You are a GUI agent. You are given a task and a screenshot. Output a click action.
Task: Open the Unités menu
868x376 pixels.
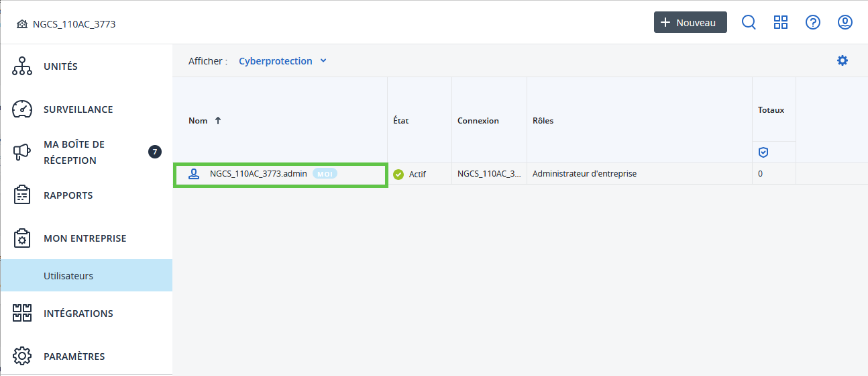coord(60,66)
